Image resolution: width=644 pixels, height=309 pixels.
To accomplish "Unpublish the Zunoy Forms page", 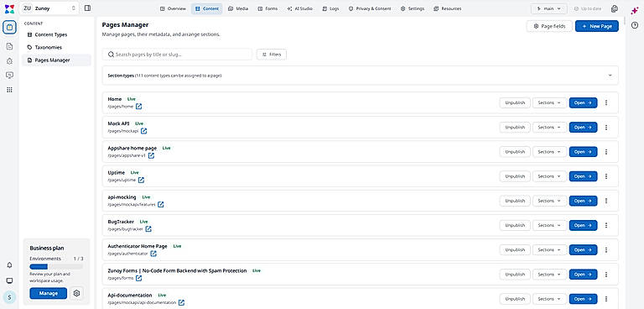I will pos(515,275).
